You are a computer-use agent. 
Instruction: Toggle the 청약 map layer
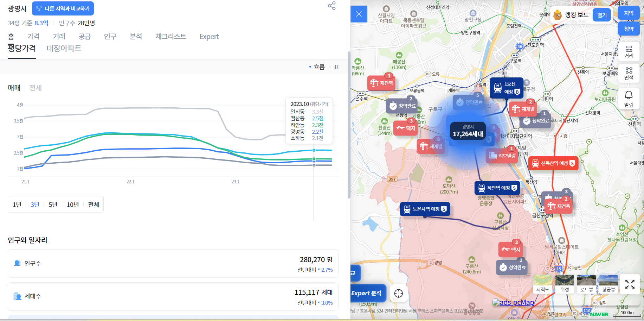629,29
